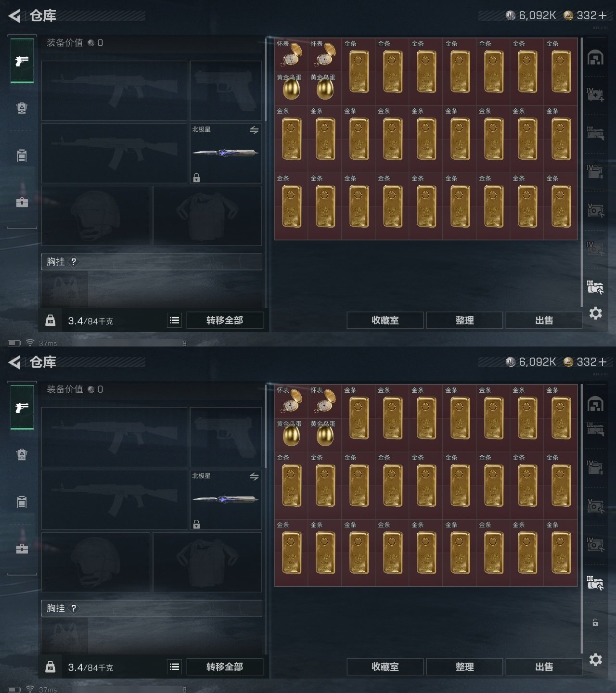Open the list view icon beside 转移全部 in the upper panel
This screenshot has width=616, height=693.
175,320
